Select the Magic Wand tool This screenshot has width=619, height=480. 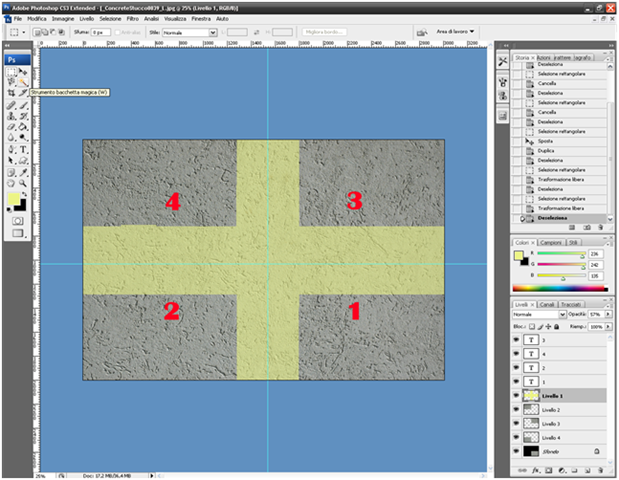tap(22, 81)
